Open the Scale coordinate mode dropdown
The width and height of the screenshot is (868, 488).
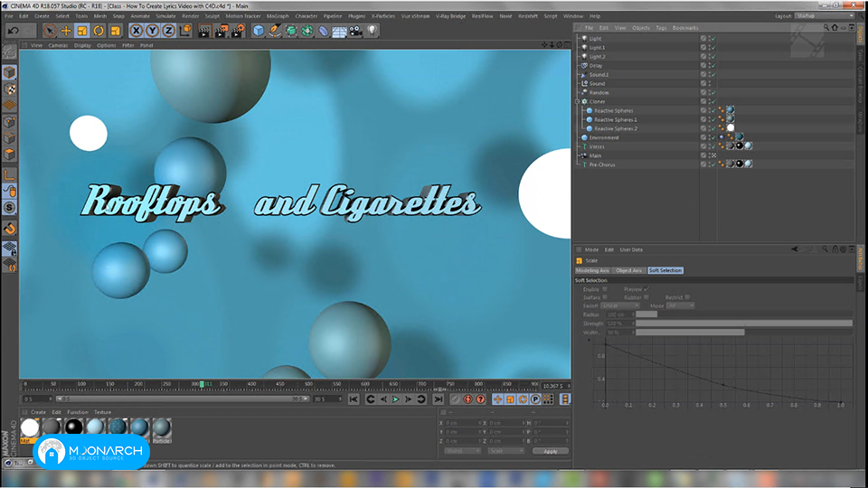(x=505, y=451)
